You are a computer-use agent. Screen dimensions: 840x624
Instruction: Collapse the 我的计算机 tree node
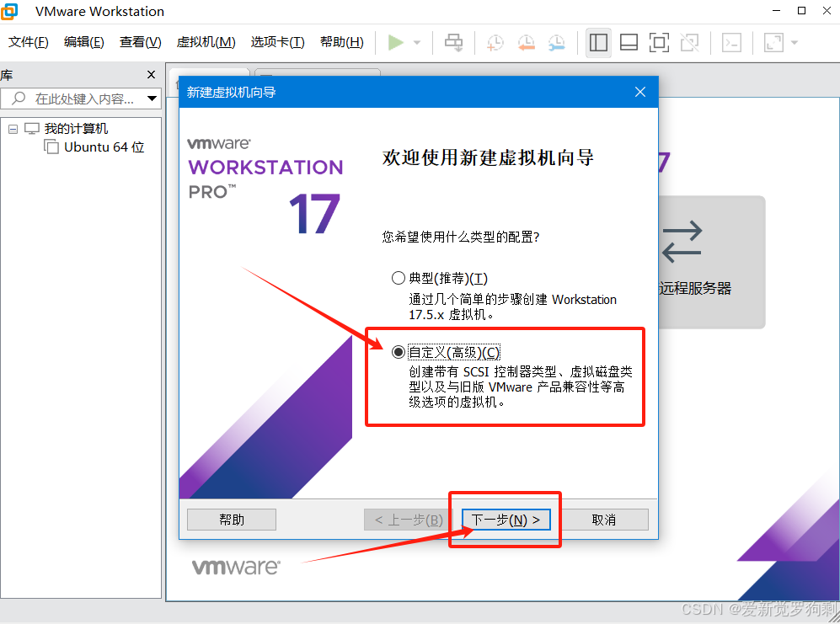point(13,129)
